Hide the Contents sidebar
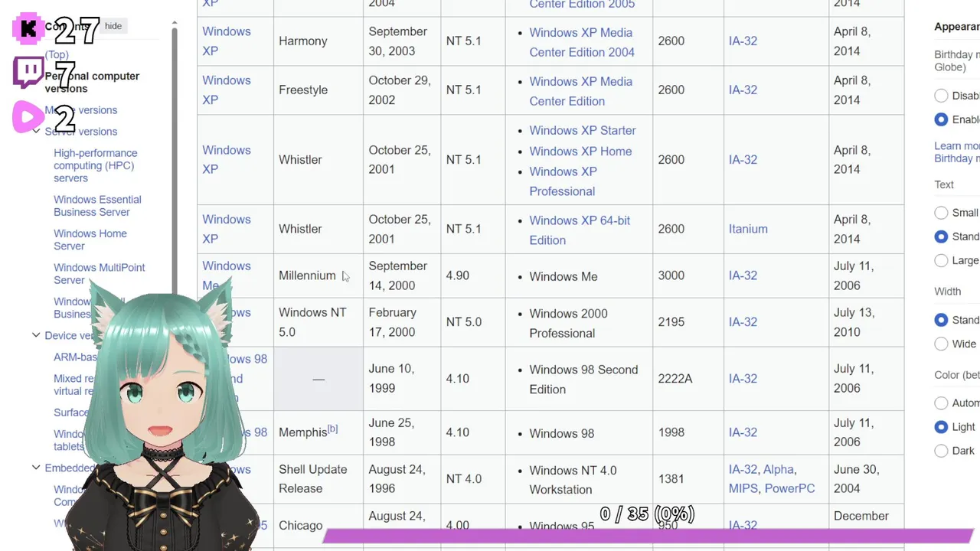The height and width of the screenshot is (551, 980). coord(113,26)
